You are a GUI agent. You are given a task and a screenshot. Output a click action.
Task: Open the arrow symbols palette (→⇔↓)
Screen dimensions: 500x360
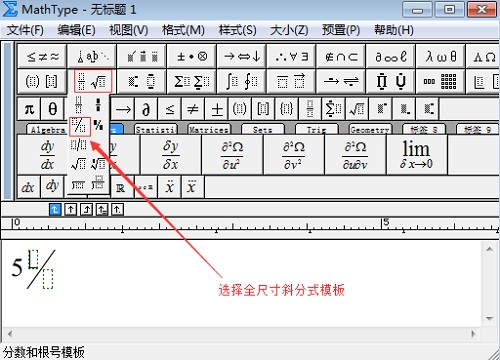pos(241,56)
